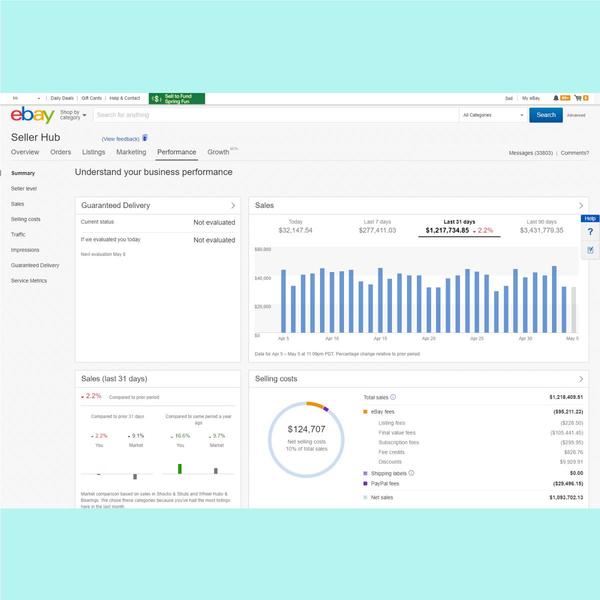Viewport: 600px width, 600px height.
Task: Switch to the Growth tab
Action: coord(218,152)
